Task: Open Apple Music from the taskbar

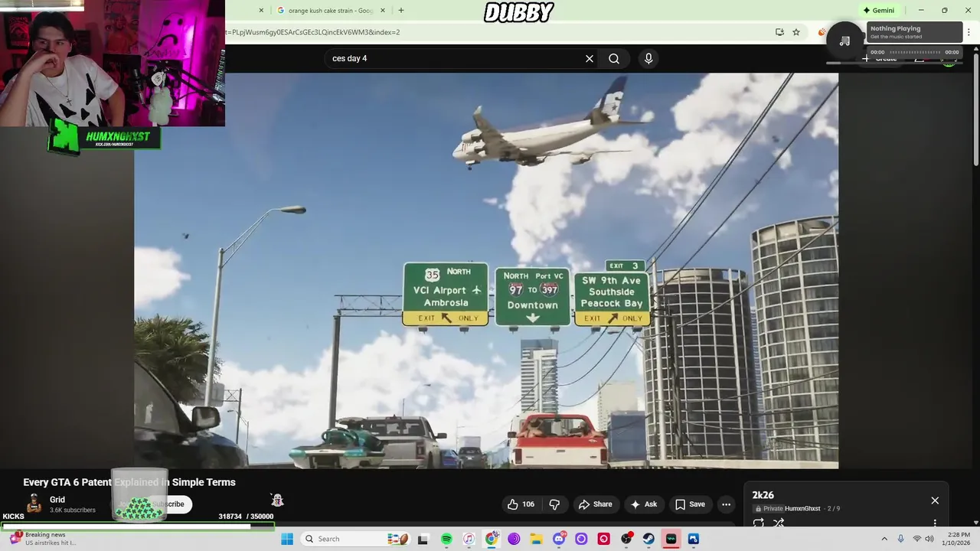Action: (469, 539)
